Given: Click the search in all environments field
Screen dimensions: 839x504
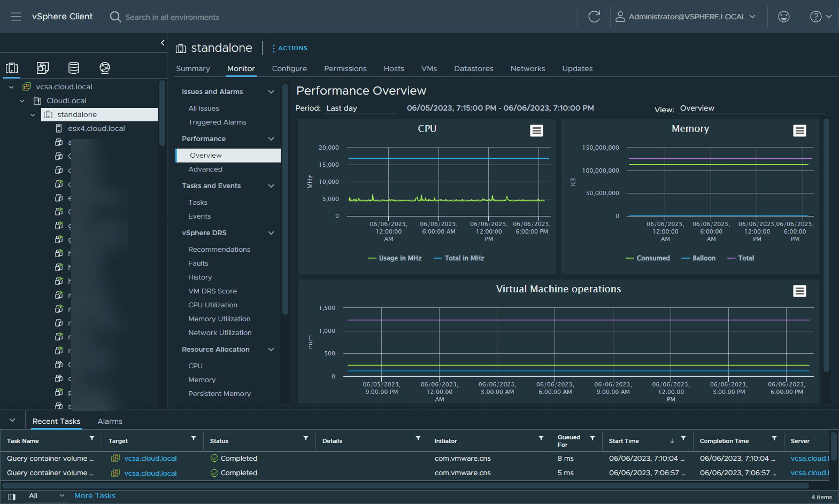Looking at the screenshot, I should (172, 17).
